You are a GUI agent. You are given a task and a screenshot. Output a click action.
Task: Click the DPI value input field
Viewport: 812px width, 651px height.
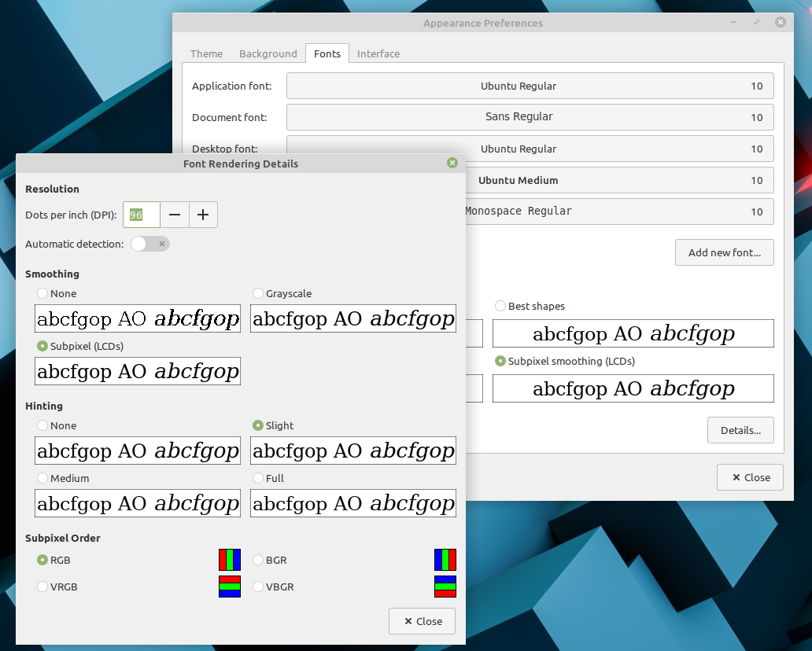142,215
